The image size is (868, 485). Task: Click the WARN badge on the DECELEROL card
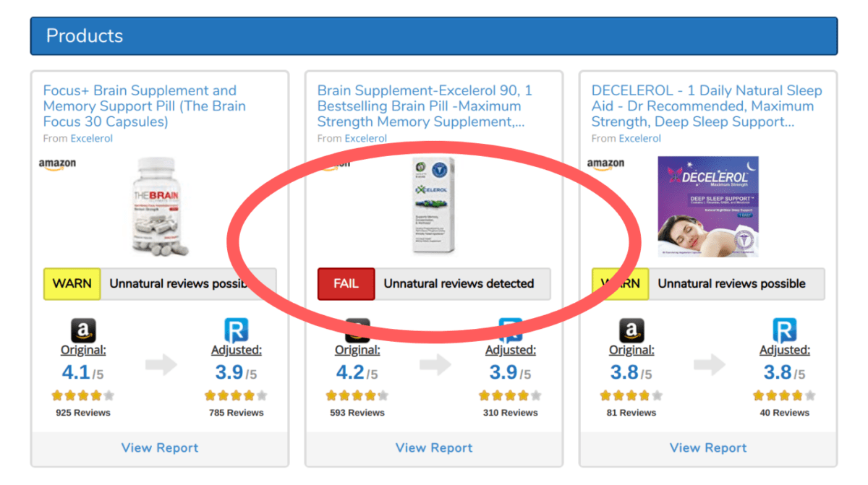tap(620, 284)
